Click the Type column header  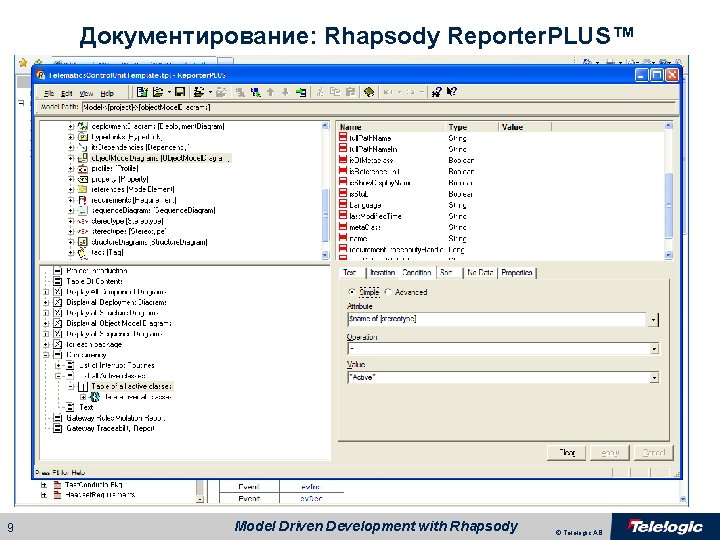(x=472, y=127)
